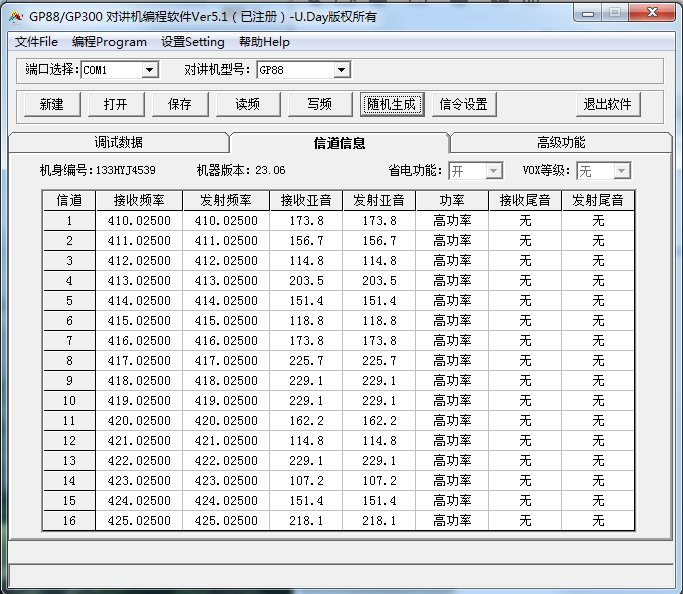Click 发射尾音 无 cell in channel 10

click(598, 401)
